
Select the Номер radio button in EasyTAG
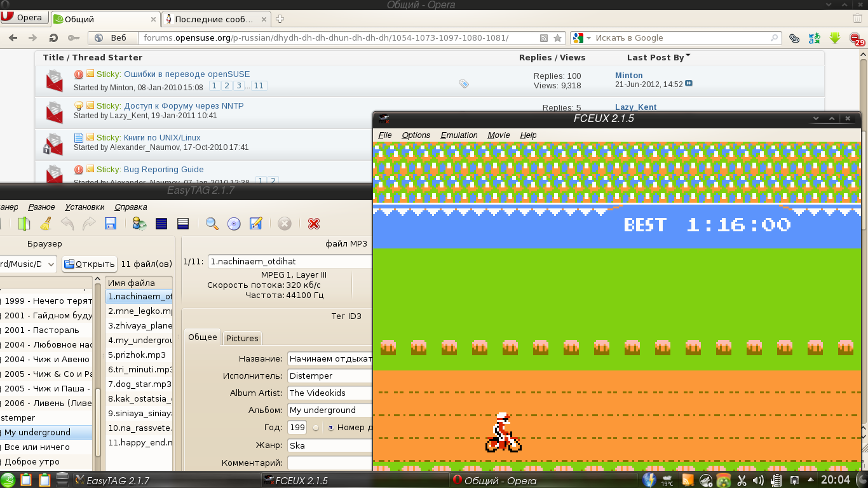pos(330,428)
